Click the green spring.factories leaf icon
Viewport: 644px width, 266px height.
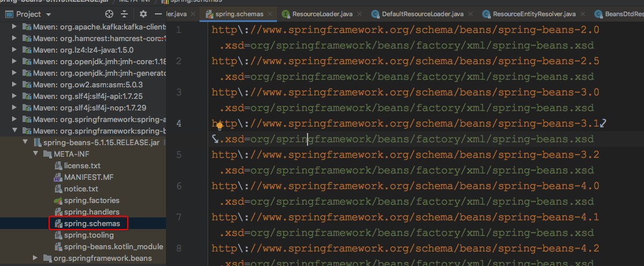click(58, 201)
